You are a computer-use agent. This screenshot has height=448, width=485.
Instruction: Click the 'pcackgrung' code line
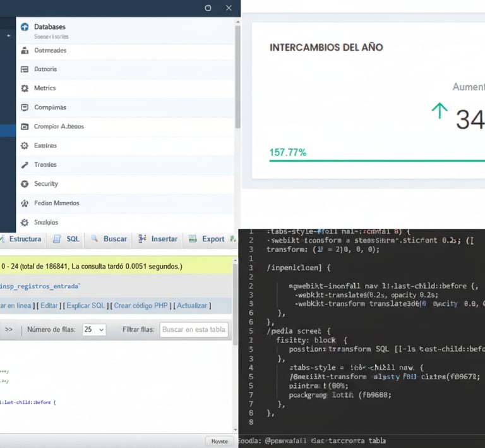click(x=340, y=395)
